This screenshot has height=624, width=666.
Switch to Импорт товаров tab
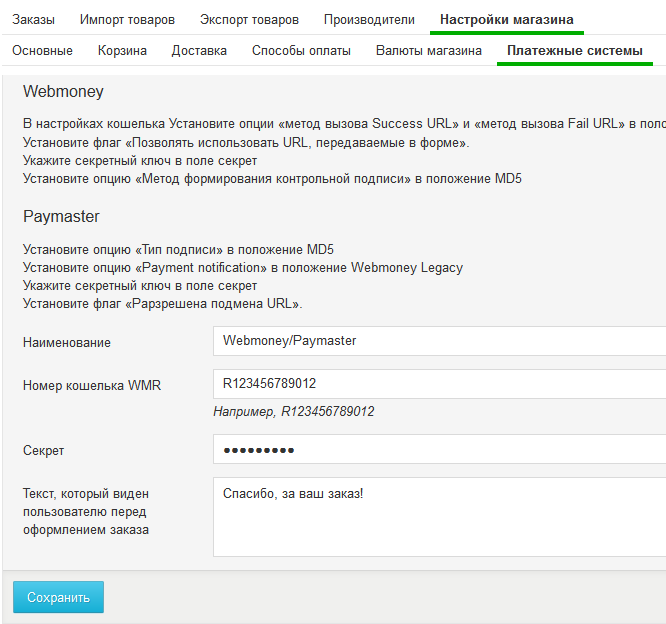[127, 20]
